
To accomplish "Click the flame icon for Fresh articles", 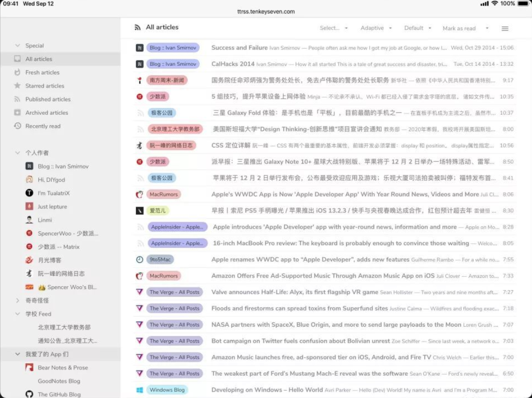I will tap(17, 72).
